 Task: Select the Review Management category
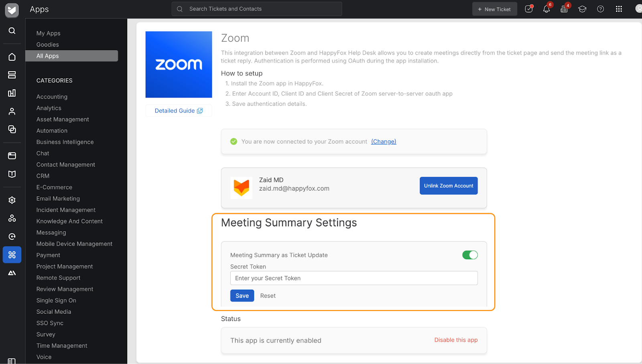65,289
